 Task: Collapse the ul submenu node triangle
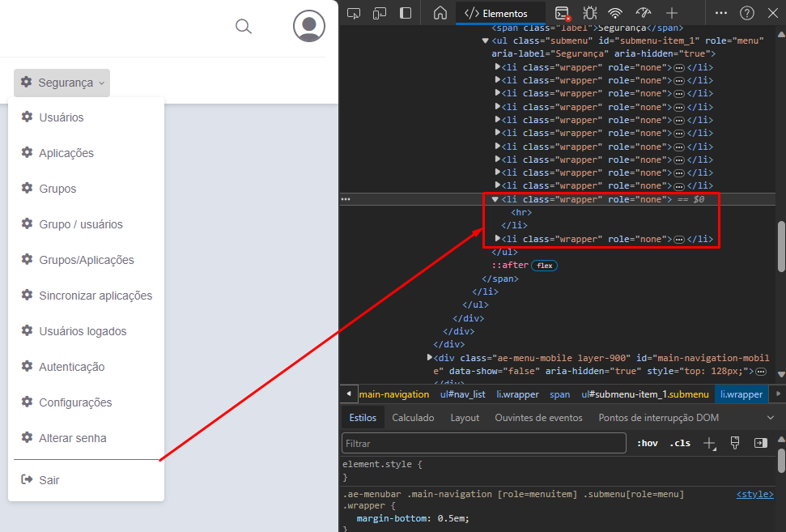click(485, 40)
